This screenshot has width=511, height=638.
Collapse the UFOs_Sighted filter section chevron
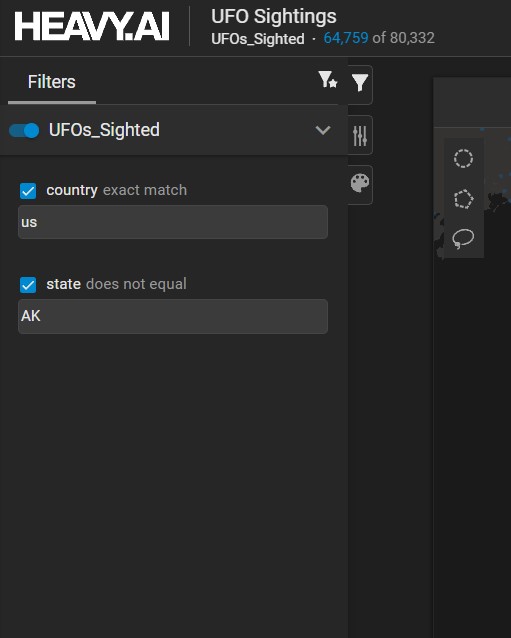tap(323, 130)
